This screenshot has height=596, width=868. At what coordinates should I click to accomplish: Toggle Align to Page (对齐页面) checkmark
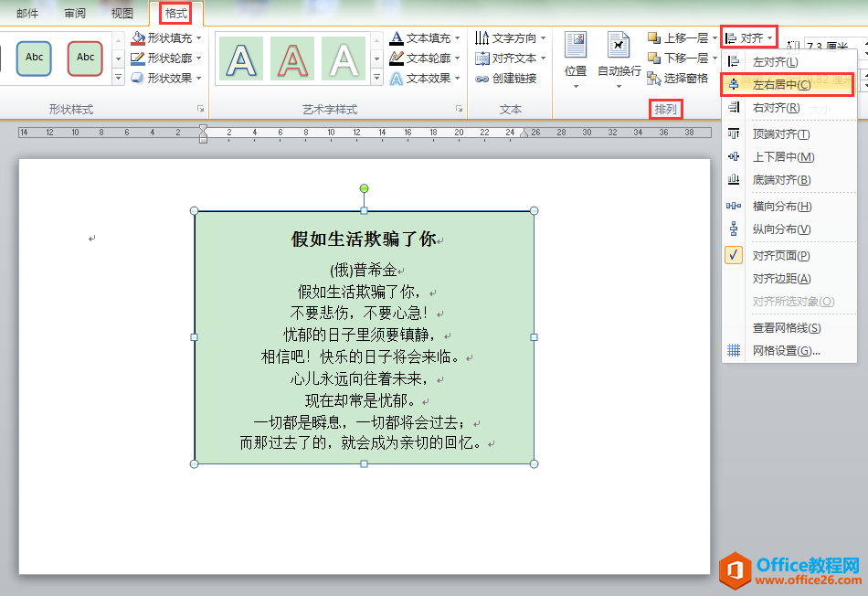(780, 256)
